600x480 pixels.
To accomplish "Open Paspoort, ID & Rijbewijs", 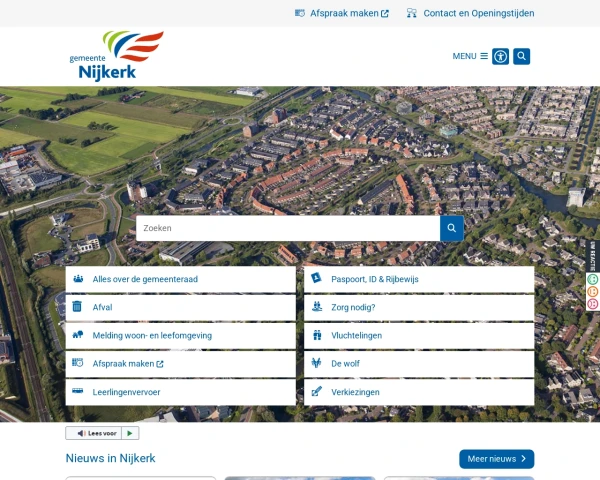I will 419,279.
